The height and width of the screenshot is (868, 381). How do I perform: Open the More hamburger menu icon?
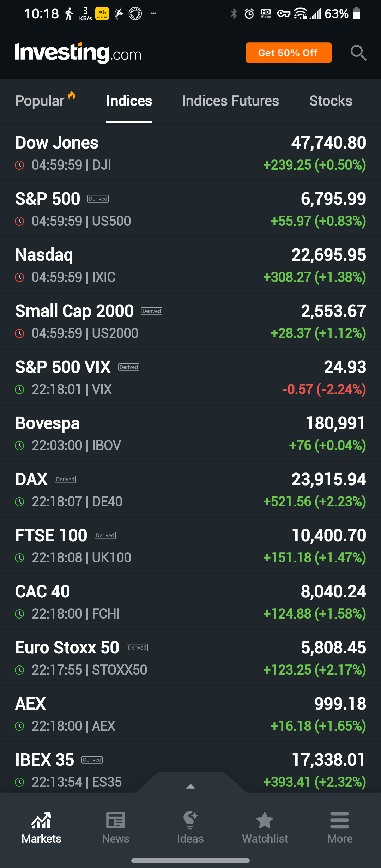(340, 820)
